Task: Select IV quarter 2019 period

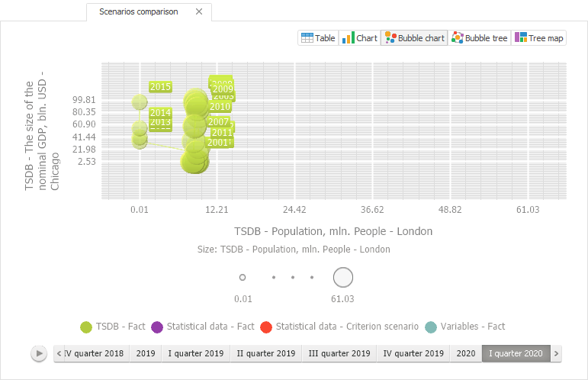Action: [x=413, y=354]
